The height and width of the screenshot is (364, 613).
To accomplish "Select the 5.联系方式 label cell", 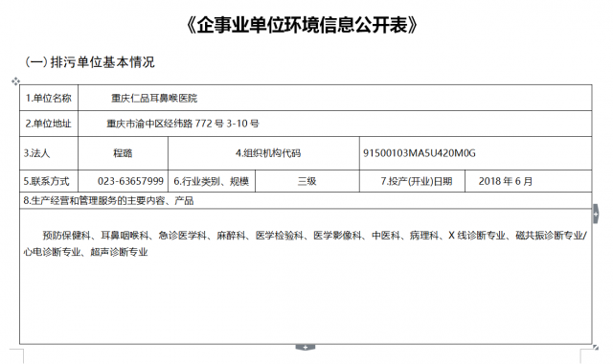I will pyautogui.click(x=49, y=181).
